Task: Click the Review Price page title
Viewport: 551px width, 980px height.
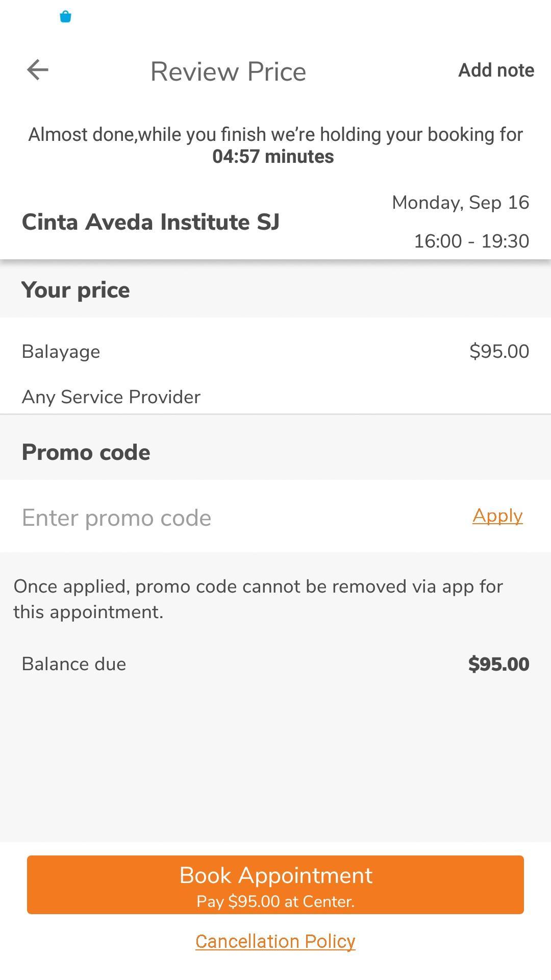Action: coord(228,71)
